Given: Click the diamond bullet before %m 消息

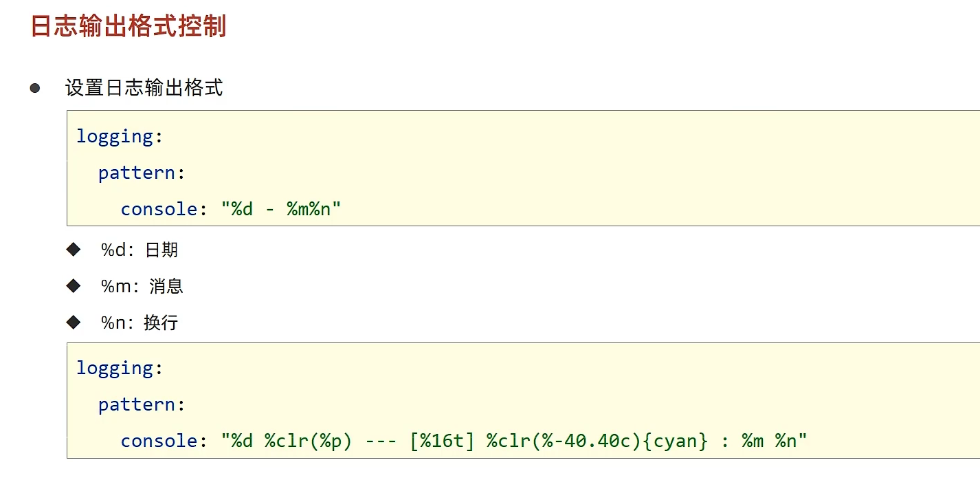Looking at the screenshot, I should click(74, 285).
